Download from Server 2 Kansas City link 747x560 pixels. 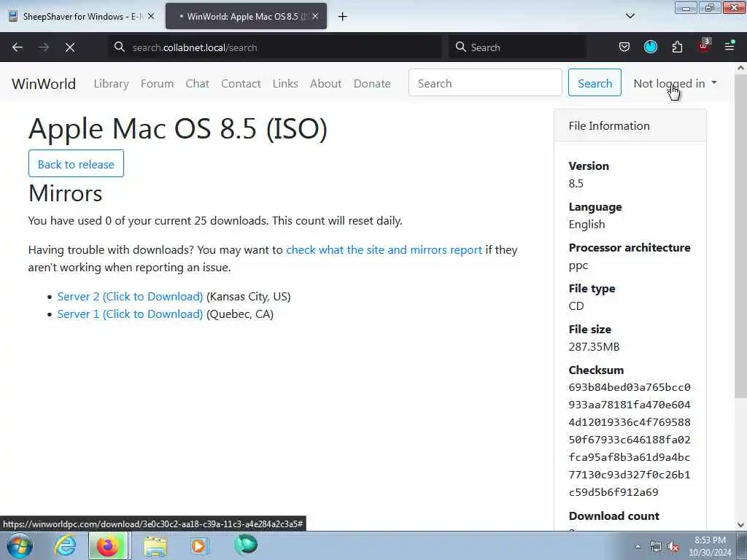point(130,297)
